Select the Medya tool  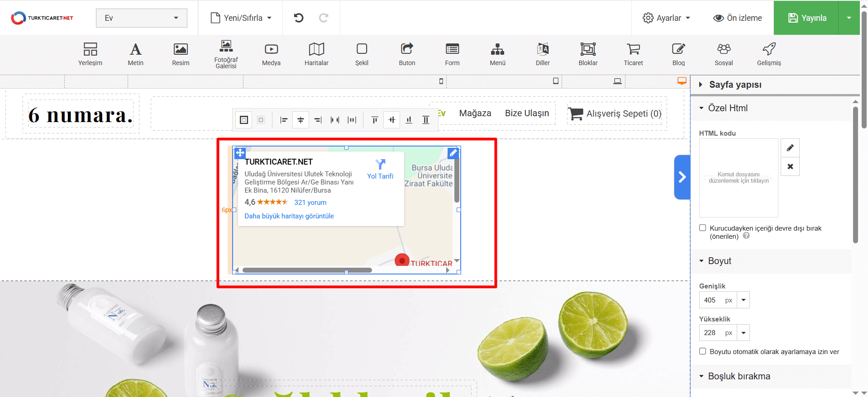pyautogui.click(x=271, y=54)
